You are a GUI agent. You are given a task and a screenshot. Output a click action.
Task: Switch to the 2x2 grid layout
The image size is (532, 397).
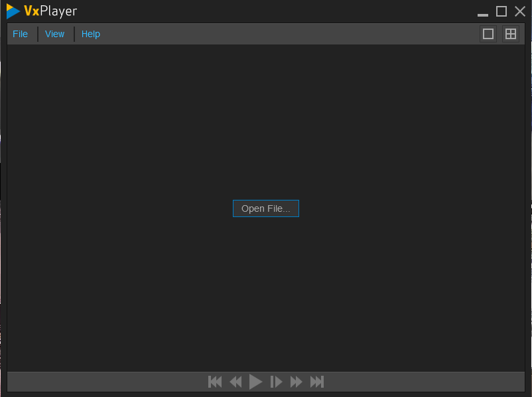point(511,33)
